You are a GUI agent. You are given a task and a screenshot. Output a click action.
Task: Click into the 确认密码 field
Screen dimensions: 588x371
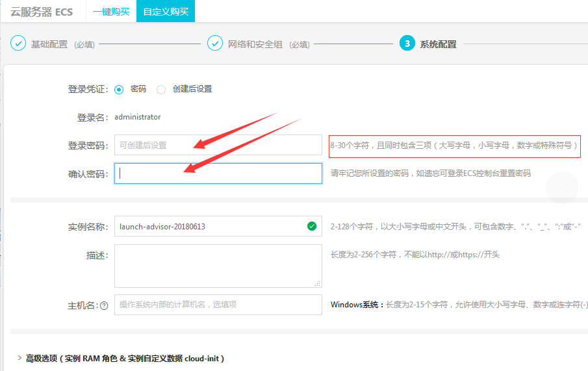point(218,173)
